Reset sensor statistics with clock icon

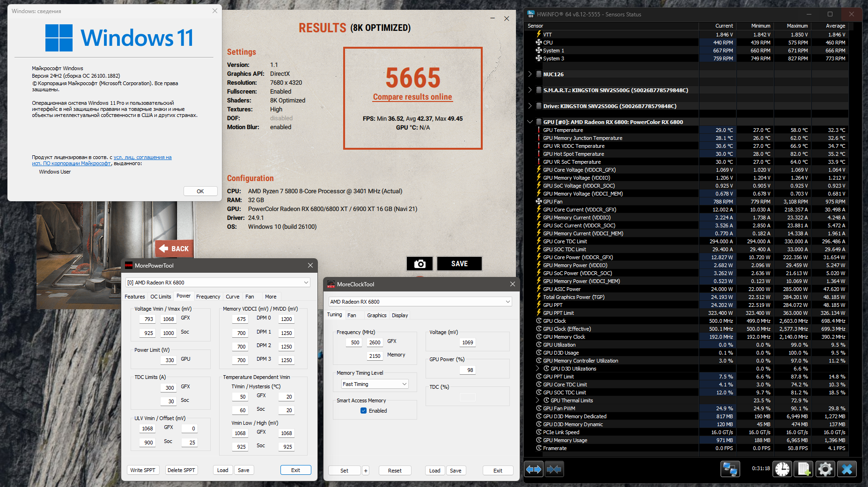coord(782,469)
